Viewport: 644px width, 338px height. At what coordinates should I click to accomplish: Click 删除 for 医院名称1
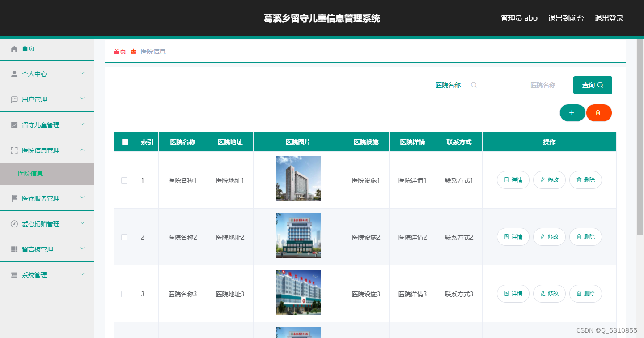tap(585, 180)
